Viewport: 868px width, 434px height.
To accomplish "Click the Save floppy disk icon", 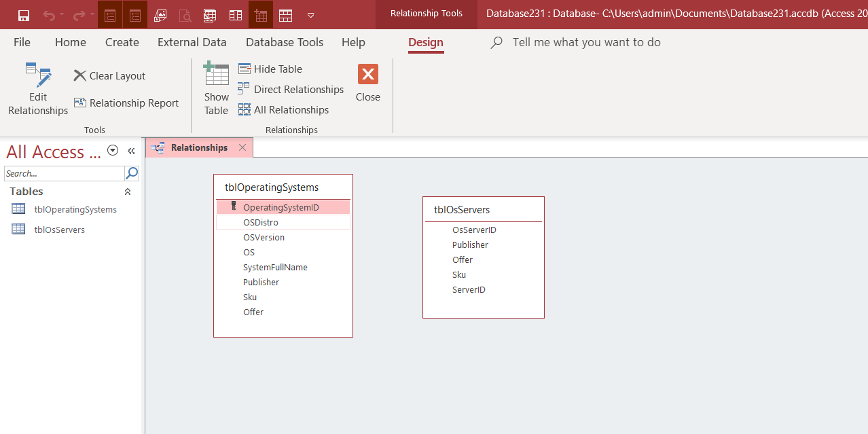I will (24, 15).
